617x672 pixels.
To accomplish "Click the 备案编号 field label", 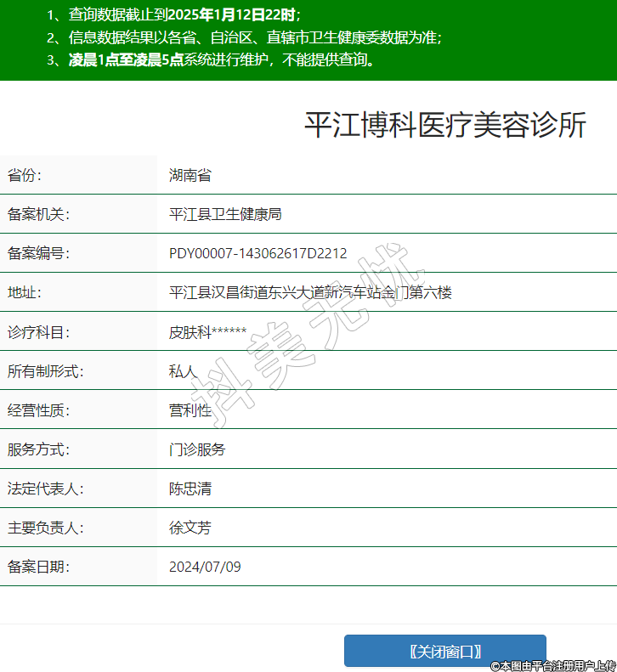I will pyautogui.click(x=38, y=253).
